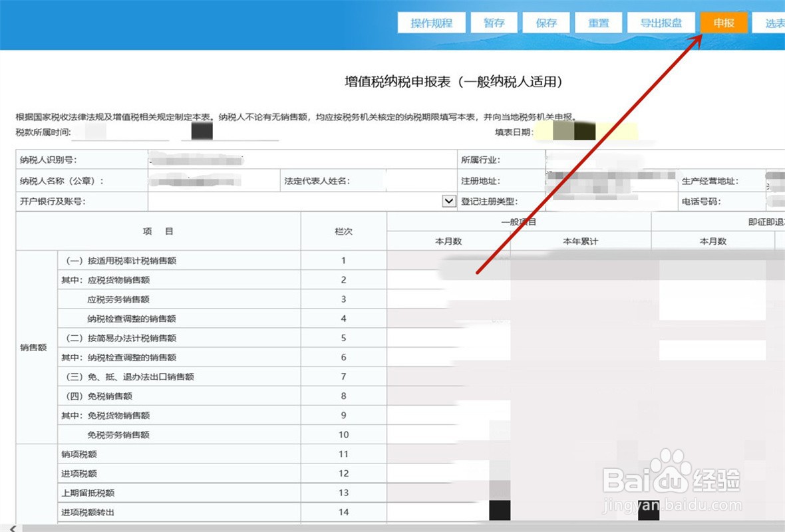Open the 开户银行及账号 dropdown
This screenshot has height=532, width=785.
tap(447, 201)
